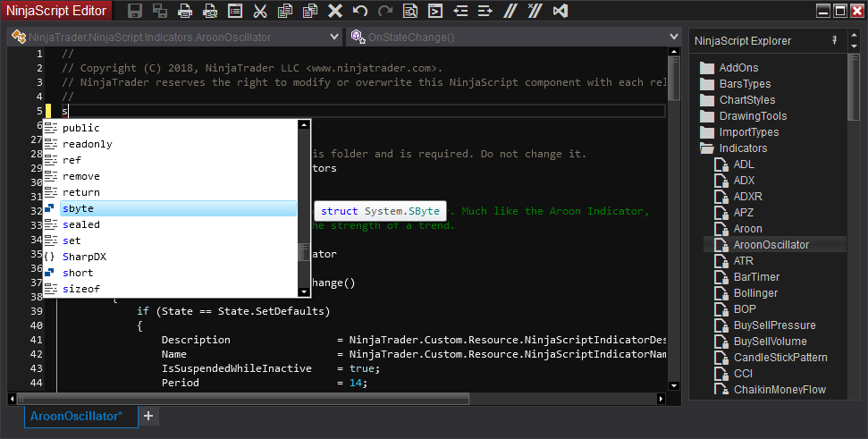Click the Decrease Indent icon
This screenshot has width=868, height=439.
(x=460, y=11)
